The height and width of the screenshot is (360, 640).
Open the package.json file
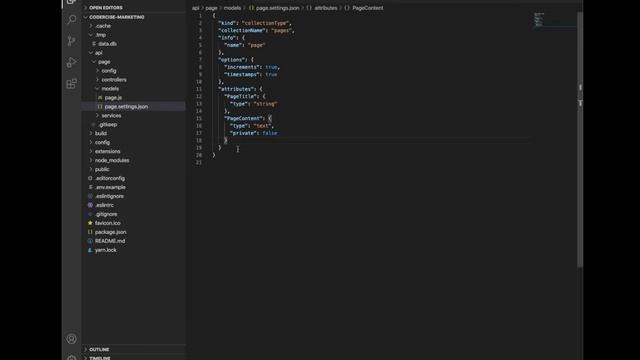pos(111,232)
